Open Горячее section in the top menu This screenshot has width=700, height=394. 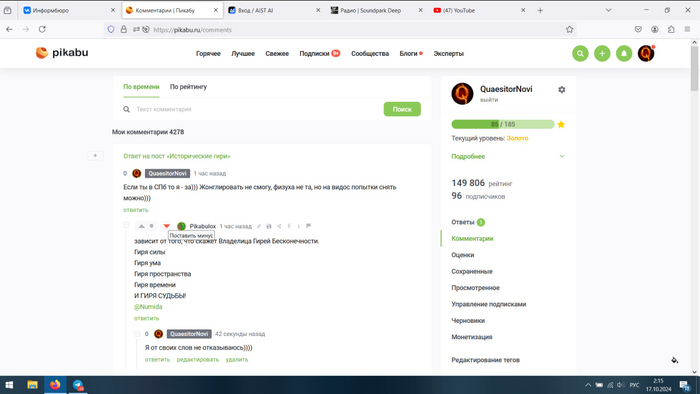208,54
